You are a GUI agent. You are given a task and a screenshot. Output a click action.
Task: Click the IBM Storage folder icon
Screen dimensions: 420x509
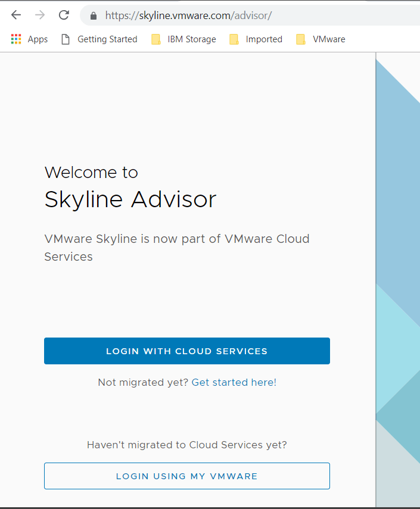click(156, 39)
